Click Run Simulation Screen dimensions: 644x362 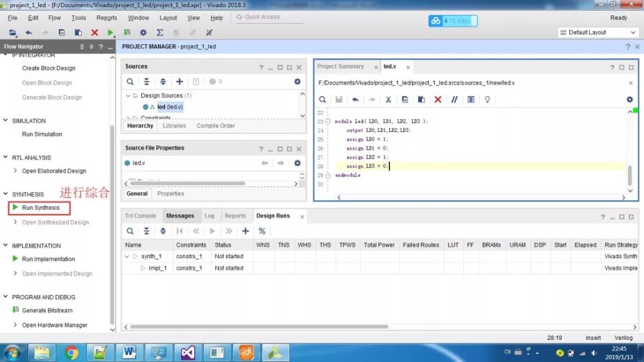(42, 134)
